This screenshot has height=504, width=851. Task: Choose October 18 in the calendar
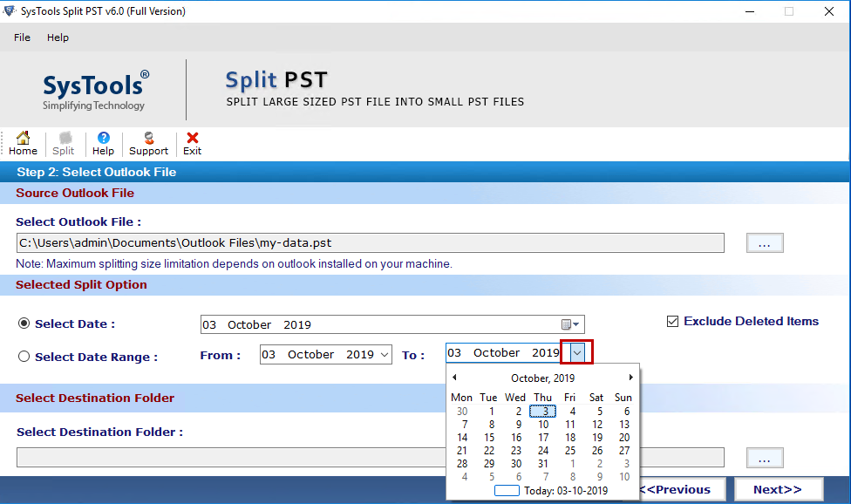[x=570, y=437]
